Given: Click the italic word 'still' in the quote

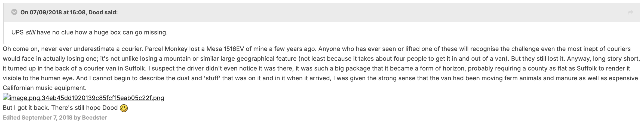Looking at the screenshot, I should click(30, 32).
